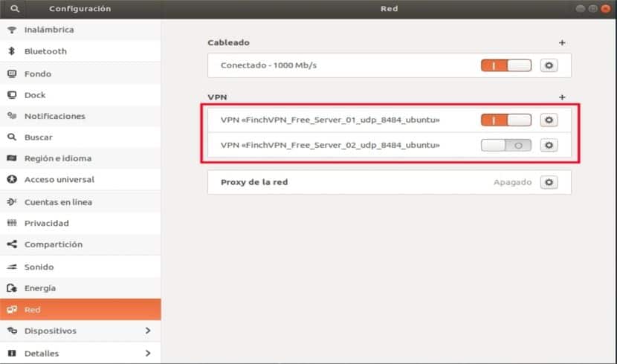
Task: Select Compartición in sidebar
Action: pos(80,244)
